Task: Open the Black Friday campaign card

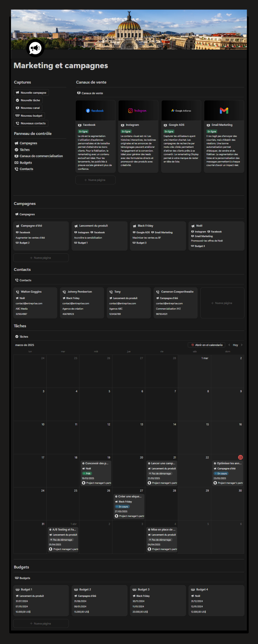Action: click(158, 236)
